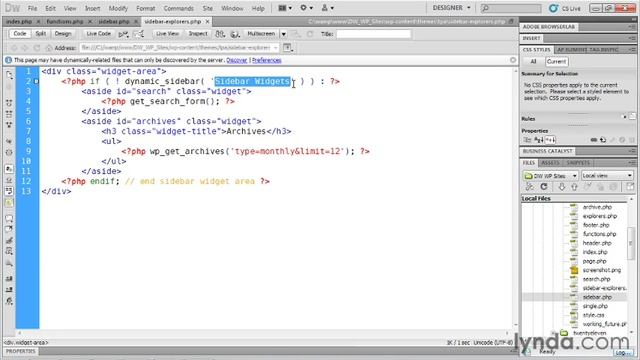
Task: Click the Put files up-arrow icon
Action: [x=574, y=187]
